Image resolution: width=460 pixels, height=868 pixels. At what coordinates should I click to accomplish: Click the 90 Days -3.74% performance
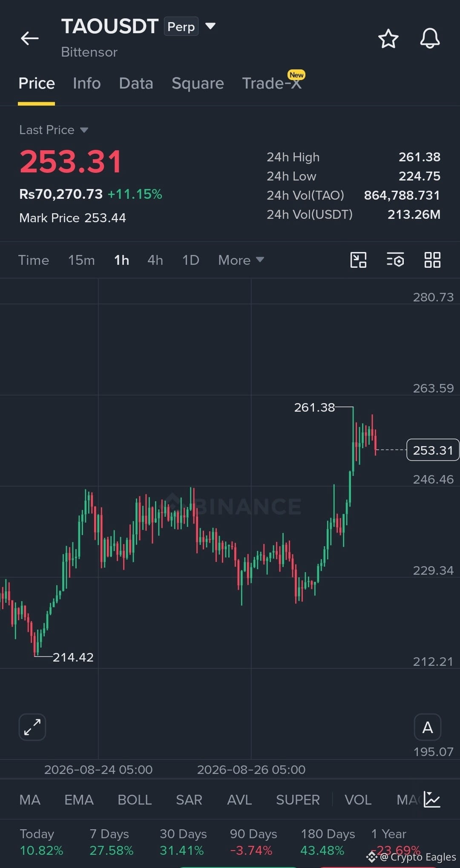[253, 842]
